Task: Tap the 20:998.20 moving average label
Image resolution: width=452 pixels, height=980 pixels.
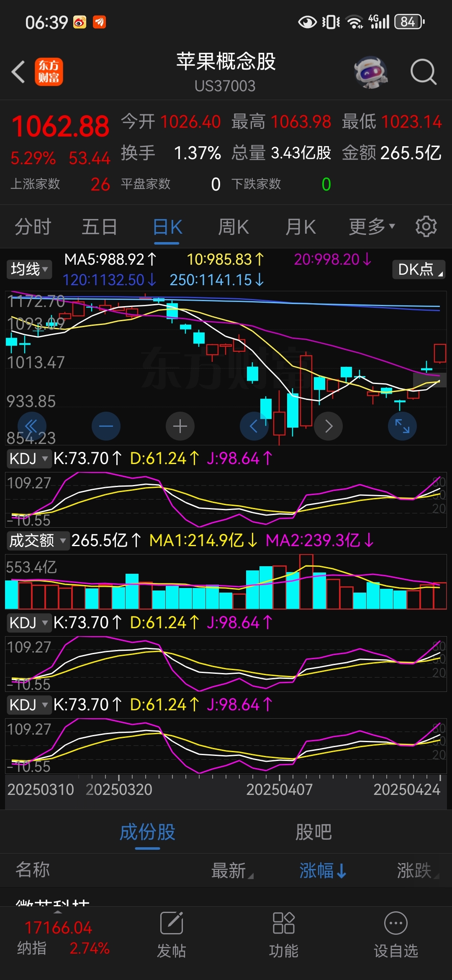Action: pyautogui.click(x=333, y=260)
